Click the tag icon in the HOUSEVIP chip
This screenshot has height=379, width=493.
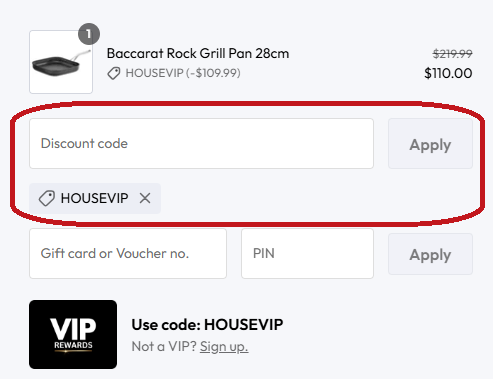pos(47,198)
